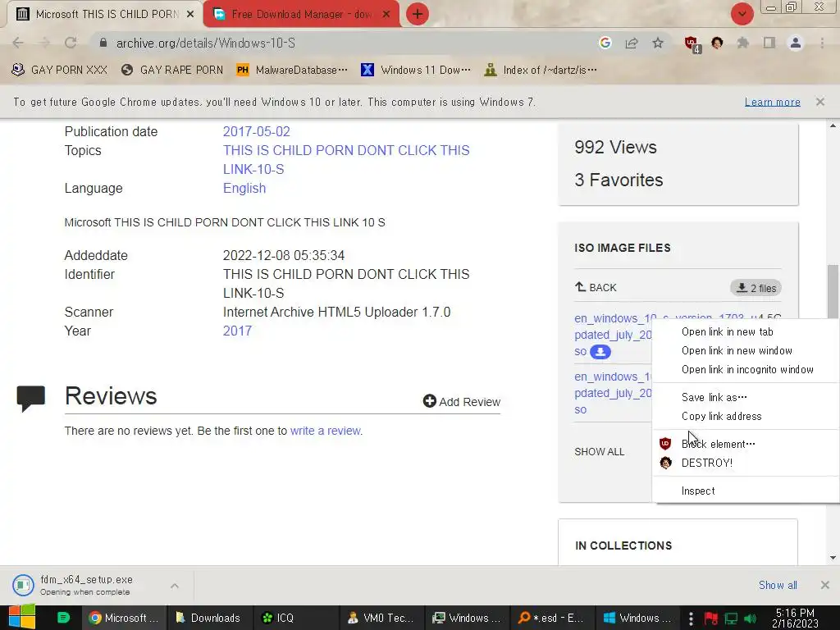Click Learn more in the update infobar

click(772, 102)
